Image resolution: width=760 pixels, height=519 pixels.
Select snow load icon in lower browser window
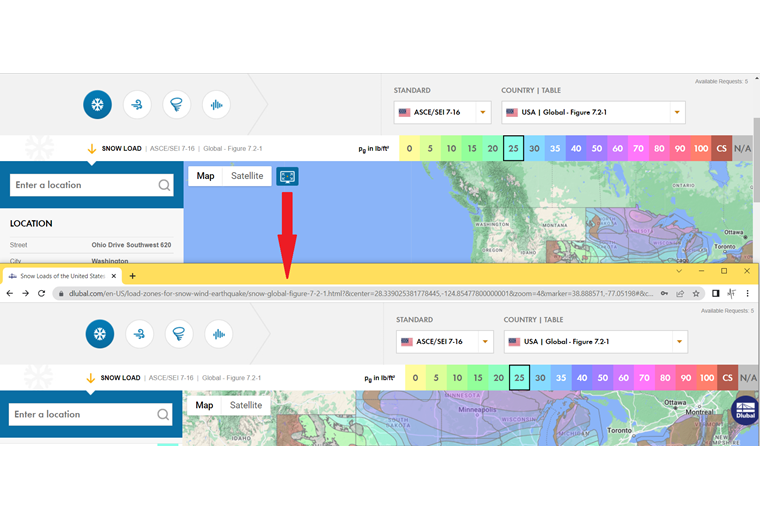(100, 334)
